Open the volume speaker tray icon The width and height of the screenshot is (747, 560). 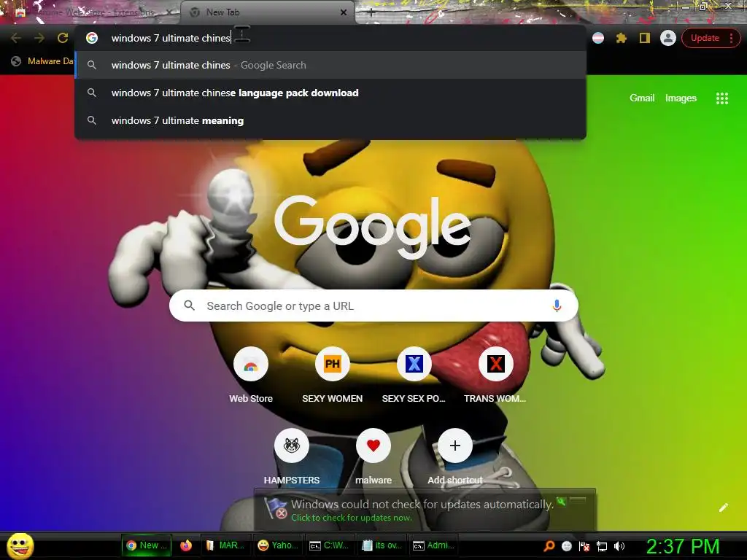(619, 546)
